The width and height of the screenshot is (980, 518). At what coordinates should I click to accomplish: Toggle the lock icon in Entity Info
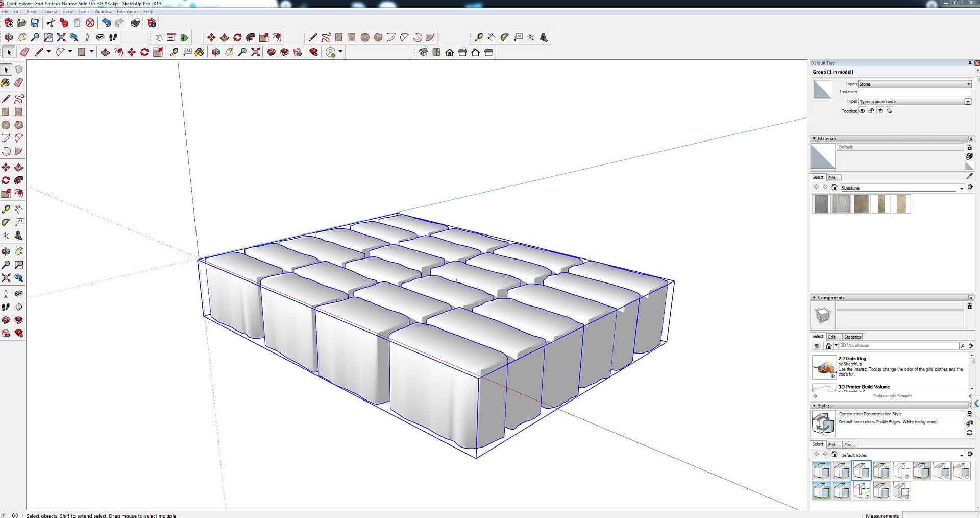click(871, 111)
